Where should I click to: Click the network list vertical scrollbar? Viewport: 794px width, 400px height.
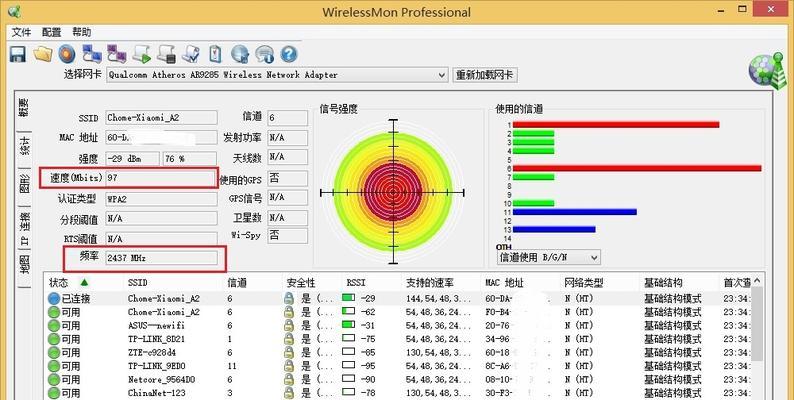point(757,324)
